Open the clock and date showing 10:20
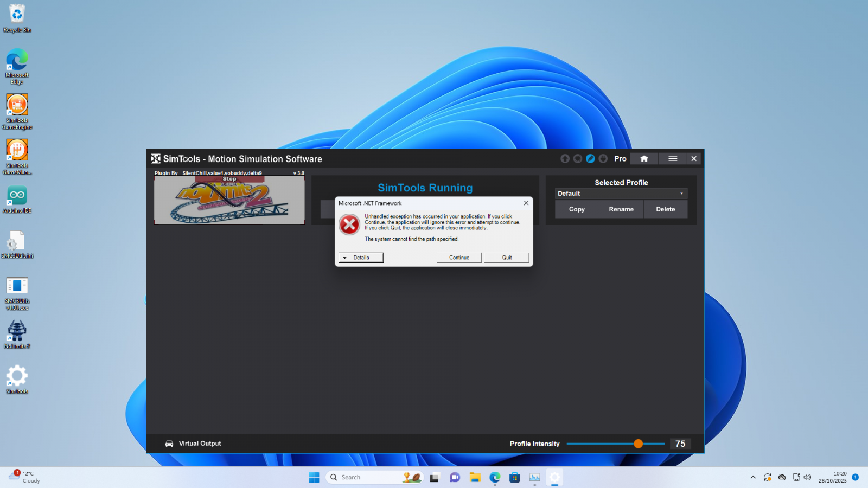This screenshot has height=488, width=868. pos(833,477)
